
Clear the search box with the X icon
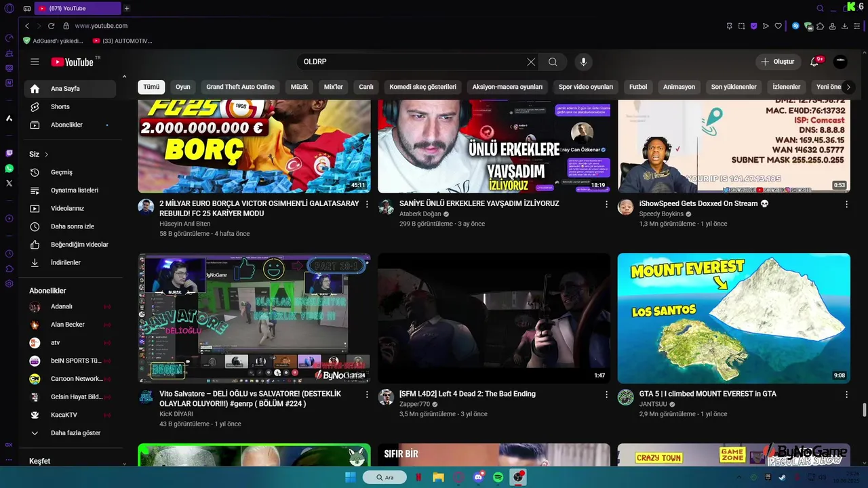[531, 62]
